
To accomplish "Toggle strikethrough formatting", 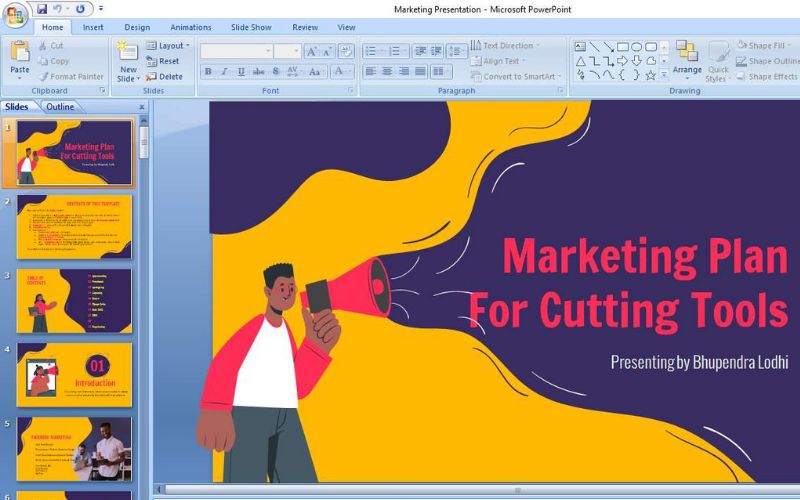I will [x=259, y=72].
